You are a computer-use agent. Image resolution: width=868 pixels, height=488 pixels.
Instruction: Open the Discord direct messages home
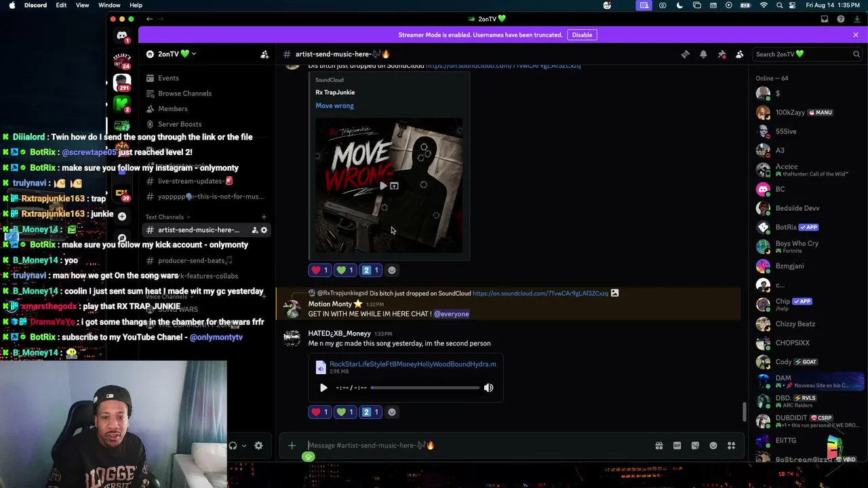122,36
